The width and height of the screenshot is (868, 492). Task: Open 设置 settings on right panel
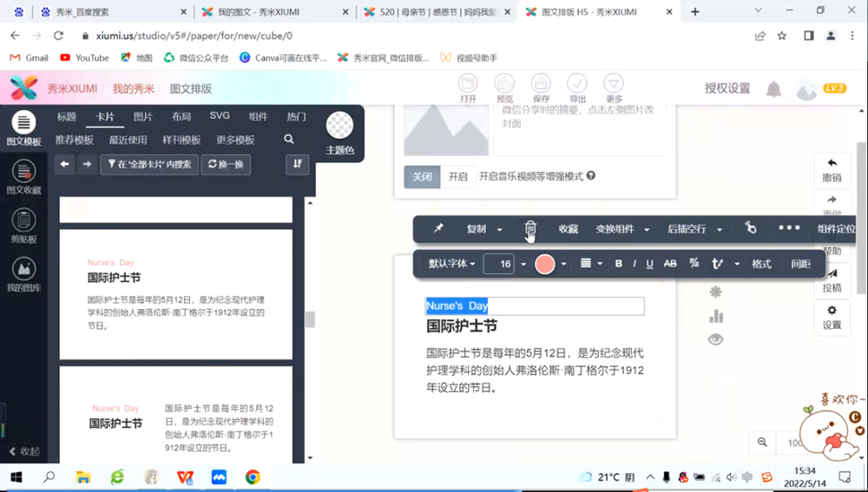pyautogui.click(x=832, y=318)
